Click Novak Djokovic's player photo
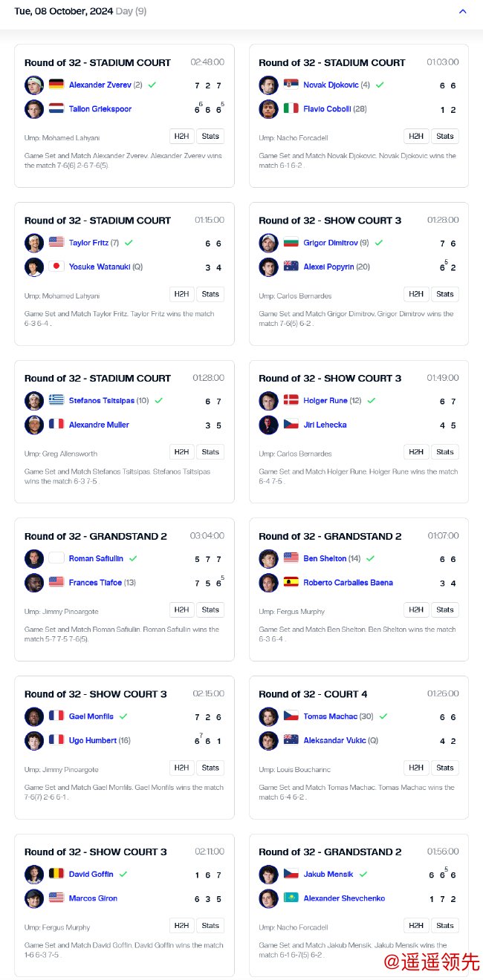 [268, 85]
